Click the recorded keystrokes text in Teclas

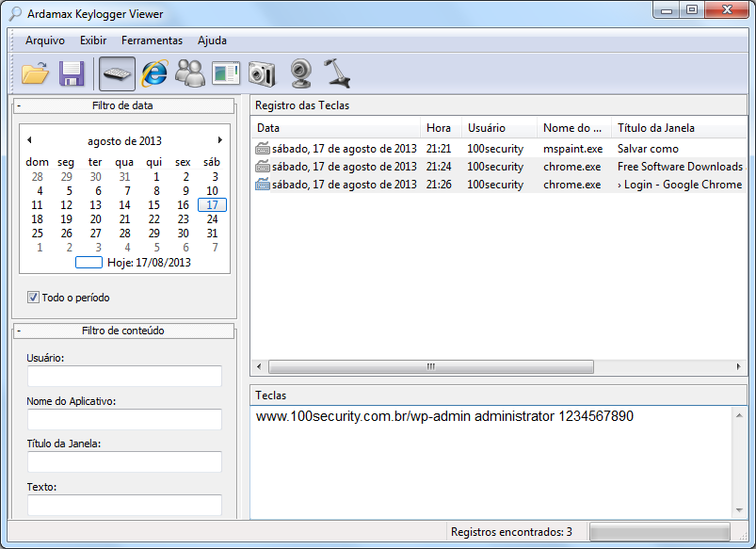coord(444,416)
